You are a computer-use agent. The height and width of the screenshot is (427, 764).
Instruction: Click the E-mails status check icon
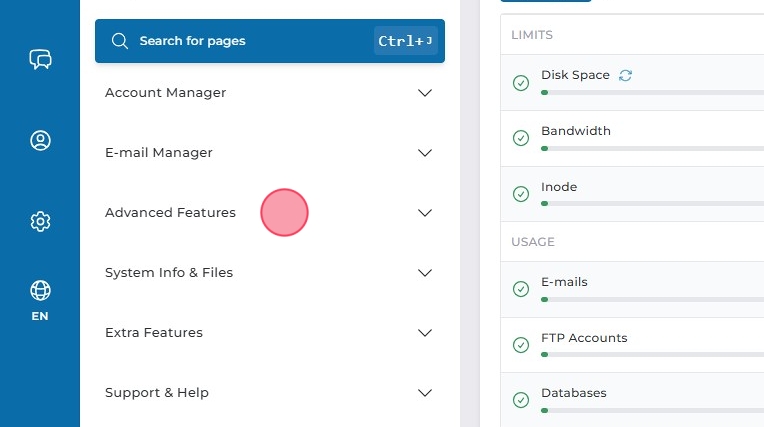tap(521, 289)
